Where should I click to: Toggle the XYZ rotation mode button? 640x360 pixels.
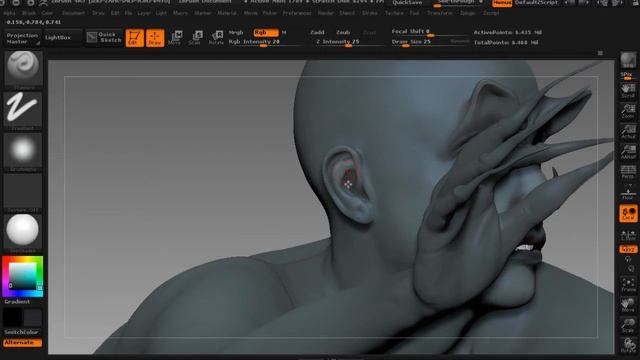tap(628, 249)
